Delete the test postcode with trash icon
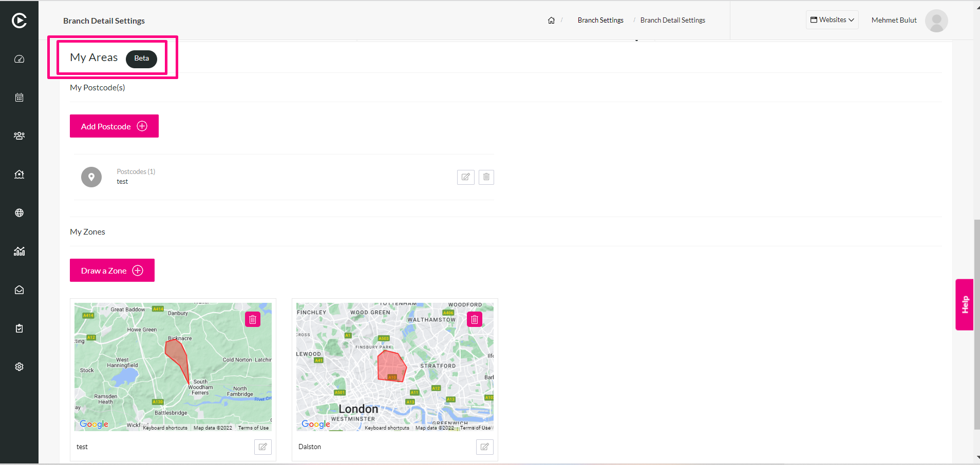This screenshot has height=465, width=980. coord(486,177)
